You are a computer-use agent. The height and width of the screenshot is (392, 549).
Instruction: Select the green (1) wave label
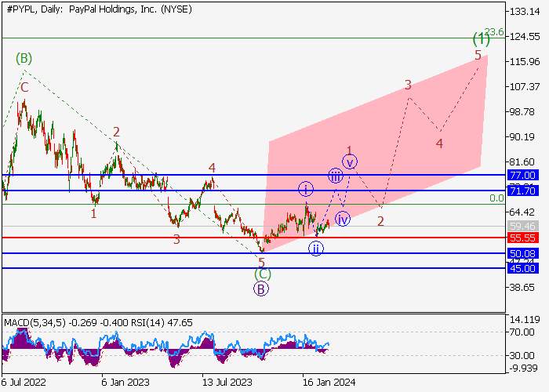482,38
